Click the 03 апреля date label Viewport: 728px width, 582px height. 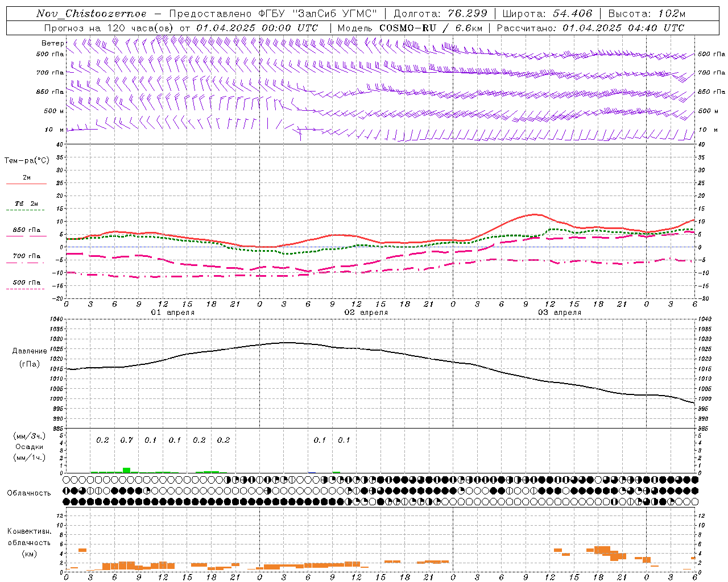(x=560, y=313)
